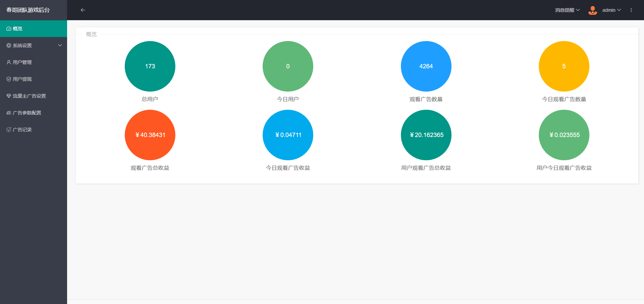The width and height of the screenshot is (644, 304).
Task: Open the vertical three-dot more menu
Action: coord(631,10)
